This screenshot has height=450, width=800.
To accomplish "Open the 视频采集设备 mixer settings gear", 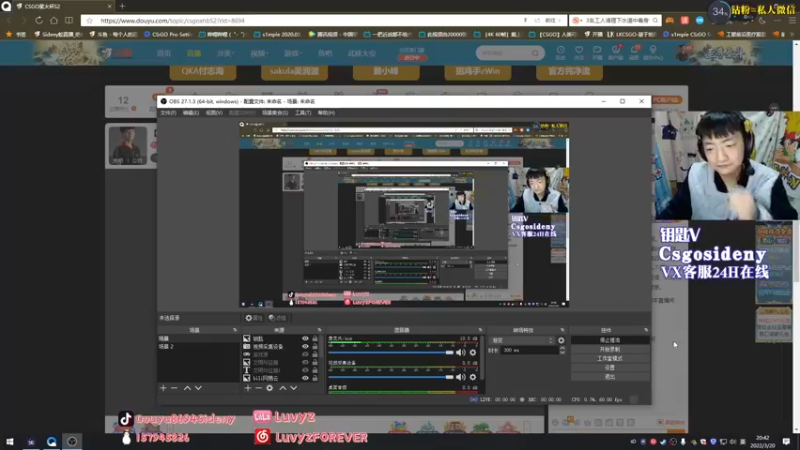I will (473, 377).
